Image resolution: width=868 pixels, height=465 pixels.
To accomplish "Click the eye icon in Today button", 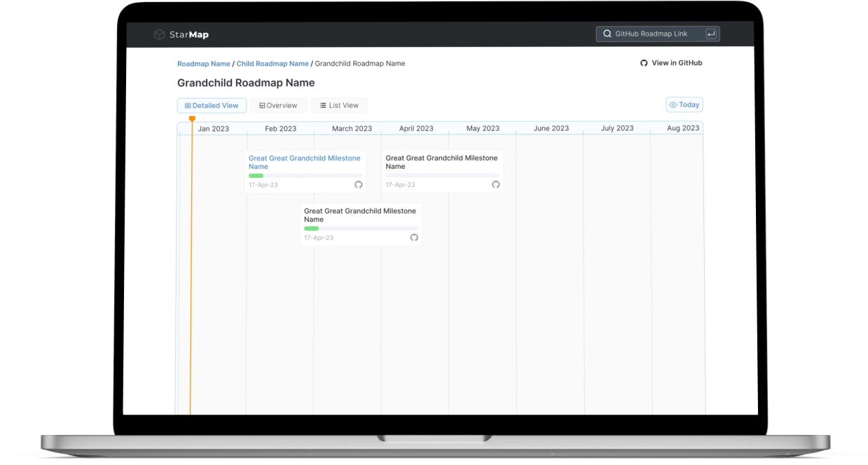I will tap(673, 105).
